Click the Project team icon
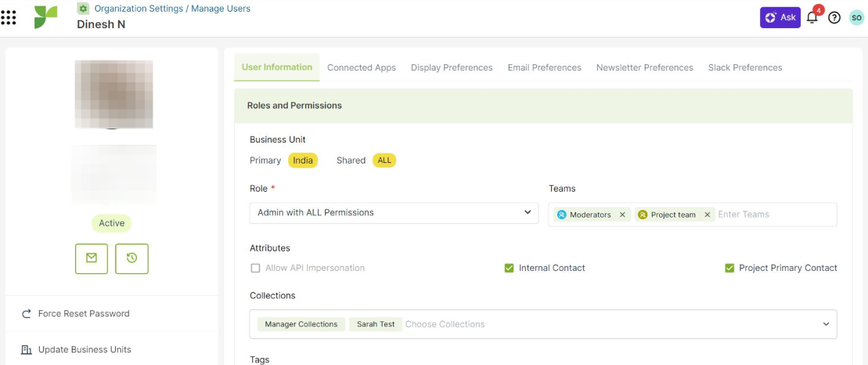Viewport: 868px width, 365px height. tap(643, 215)
